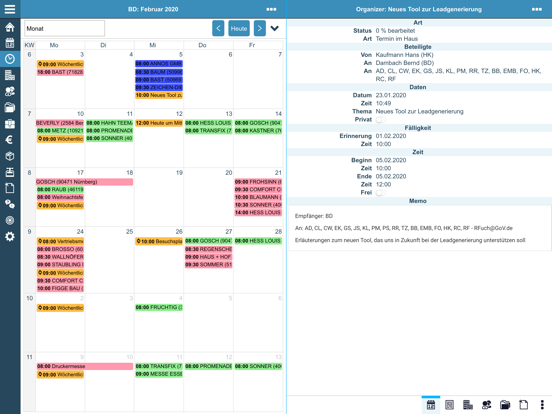This screenshot has width=552, height=414.
Task: Open the 09:00 MESSE ESSE event in week 11
Action: [x=159, y=374]
